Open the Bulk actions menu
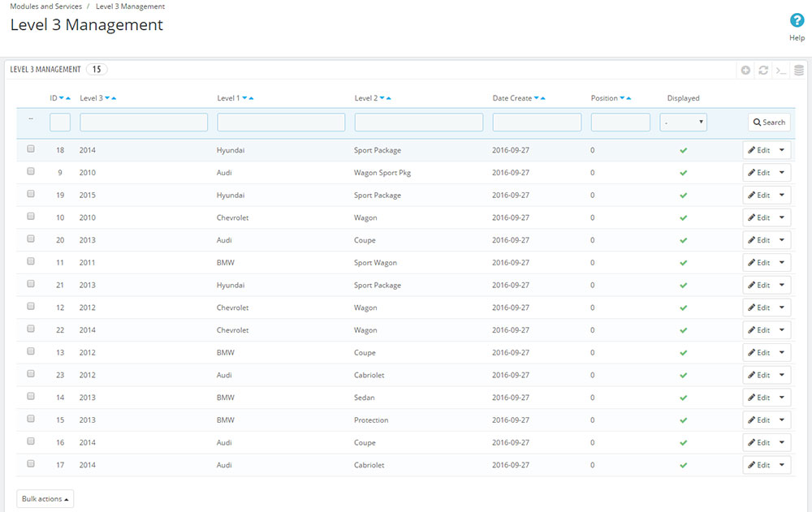Image resolution: width=812 pixels, height=512 pixels. click(45, 499)
